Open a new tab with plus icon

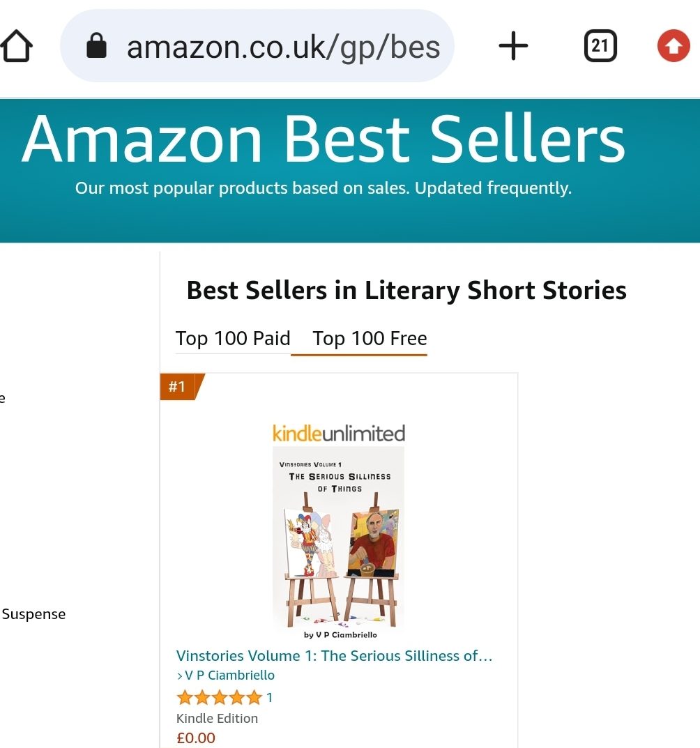pyautogui.click(x=514, y=47)
